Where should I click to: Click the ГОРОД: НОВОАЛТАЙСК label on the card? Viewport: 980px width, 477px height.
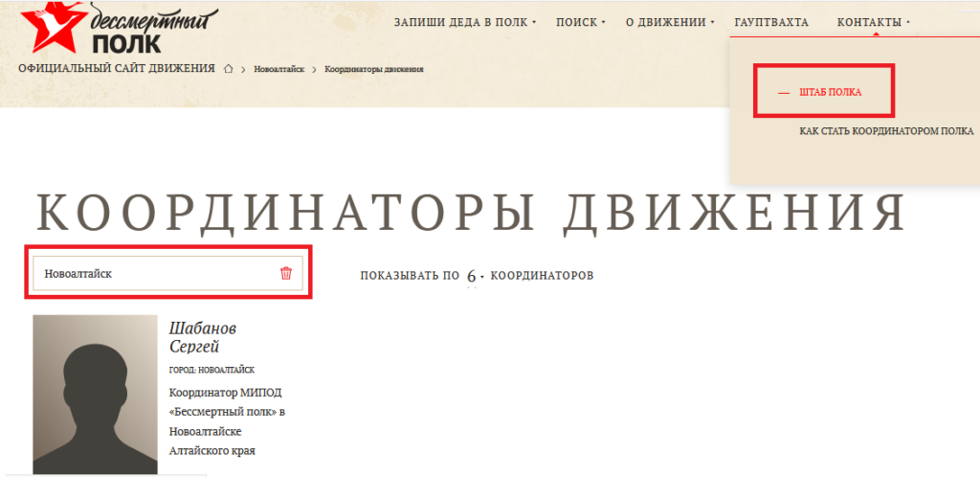pos(212,370)
